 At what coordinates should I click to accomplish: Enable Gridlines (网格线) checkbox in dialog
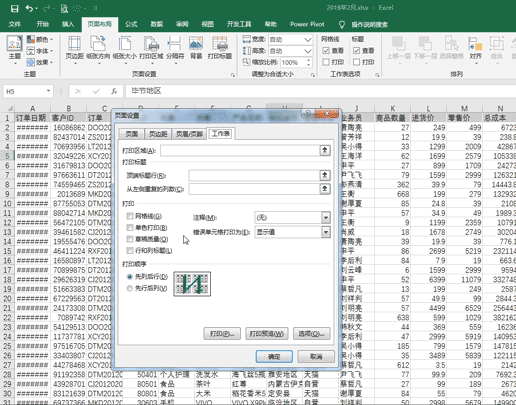130,216
